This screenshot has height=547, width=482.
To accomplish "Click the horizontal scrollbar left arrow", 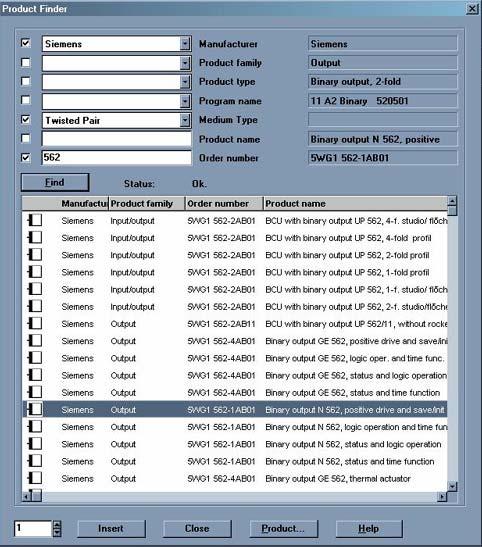I will pos(27,496).
